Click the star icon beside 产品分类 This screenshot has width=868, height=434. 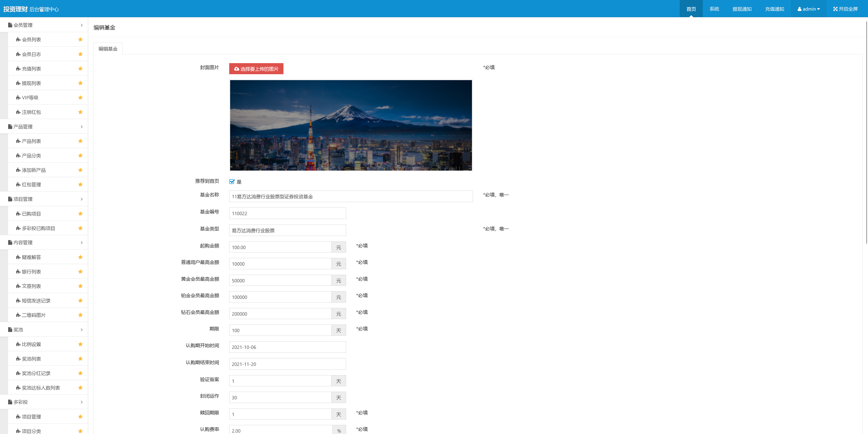80,155
